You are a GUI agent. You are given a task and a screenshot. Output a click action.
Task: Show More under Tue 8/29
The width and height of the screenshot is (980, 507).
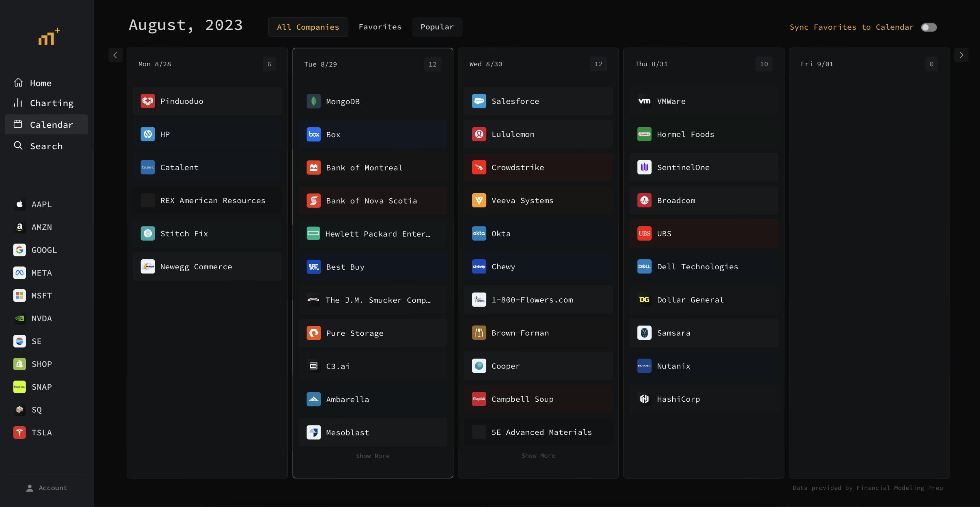click(372, 456)
